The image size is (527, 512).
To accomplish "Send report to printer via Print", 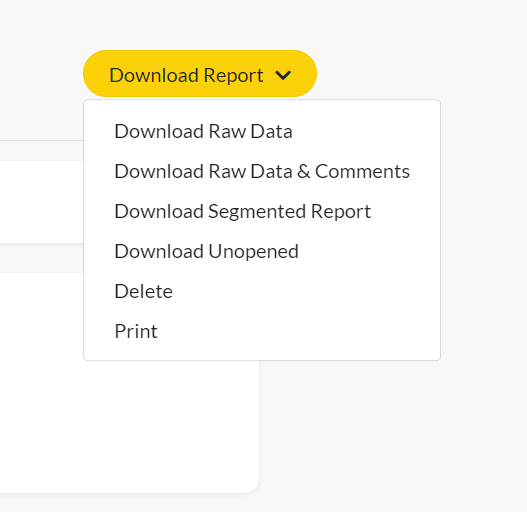I will [x=136, y=331].
